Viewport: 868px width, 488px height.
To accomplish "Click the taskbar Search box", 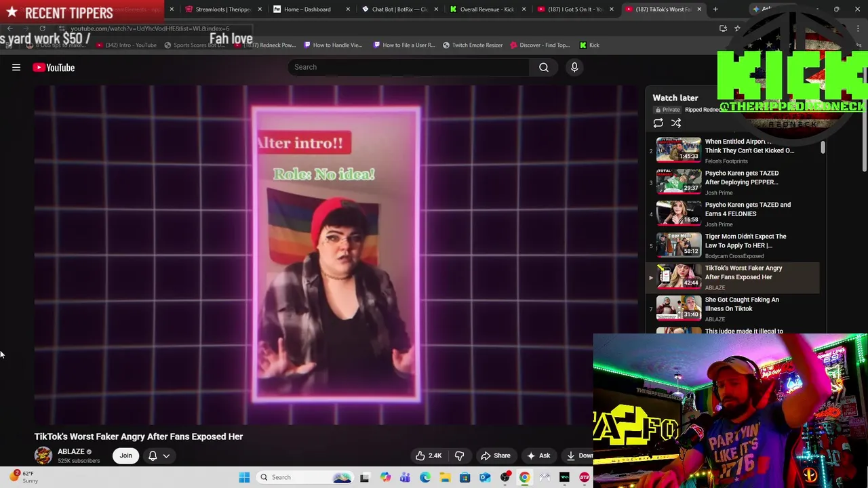I will click(305, 478).
